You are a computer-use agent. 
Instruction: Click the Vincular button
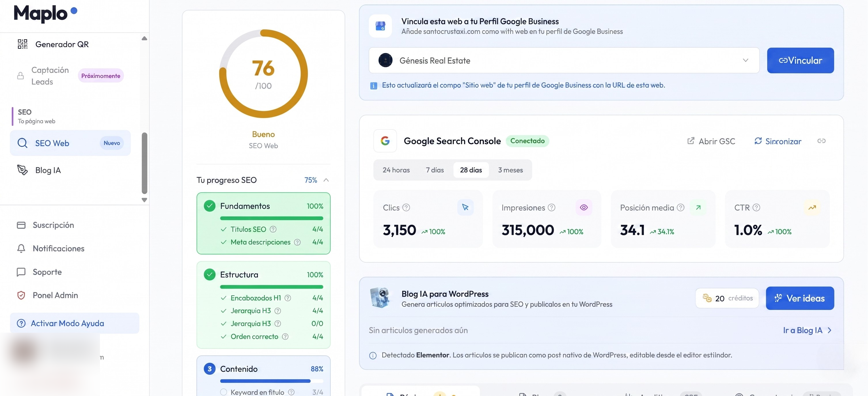[800, 60]
